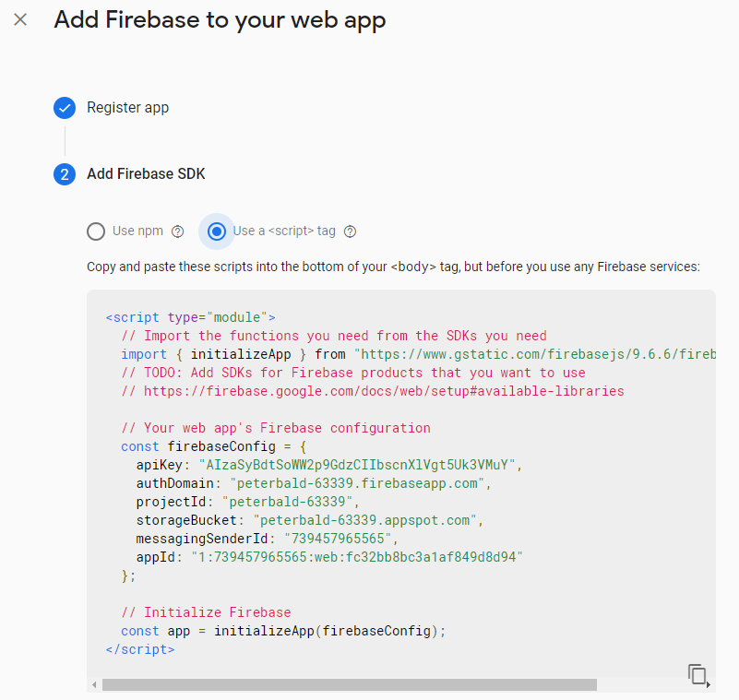Click the TODO Add SDKs comment line
This screenshot has width=739, height=700.
(x=353, y=373)
